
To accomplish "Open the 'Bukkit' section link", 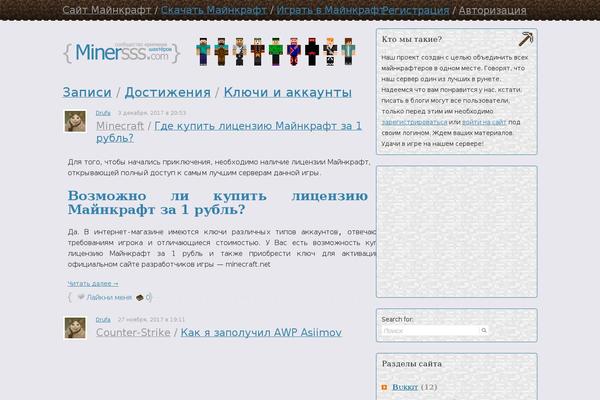I will point(405,387).
